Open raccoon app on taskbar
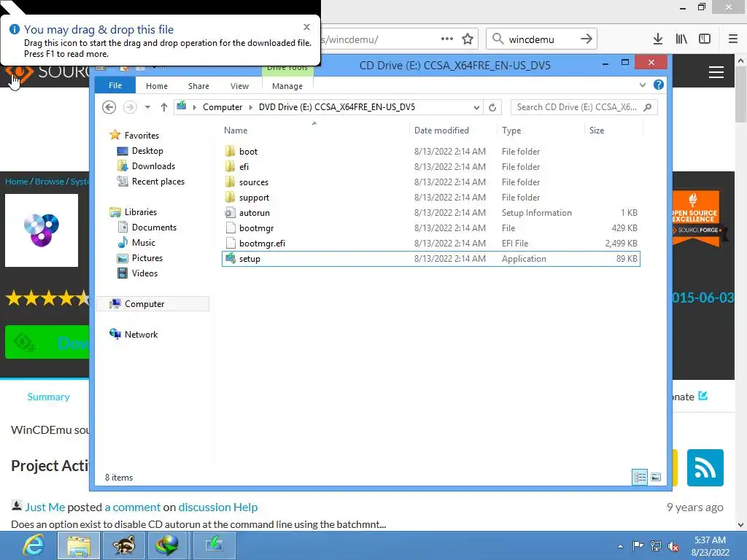 [x=123, y=545]
